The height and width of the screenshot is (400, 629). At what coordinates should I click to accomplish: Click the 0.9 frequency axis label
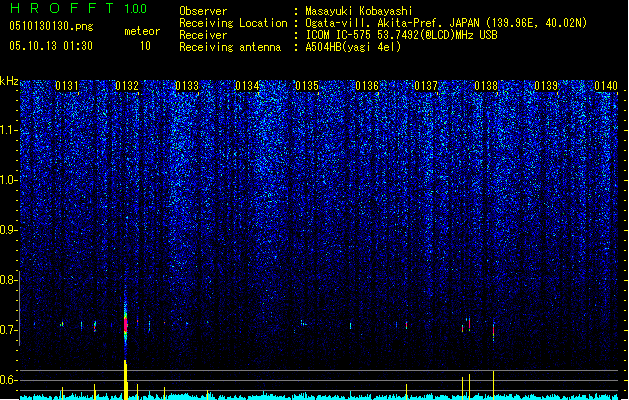[8, 230]
